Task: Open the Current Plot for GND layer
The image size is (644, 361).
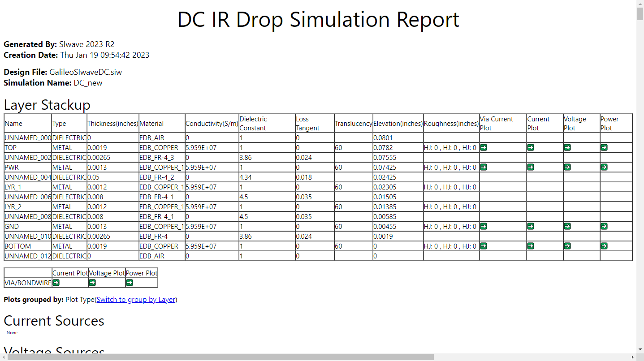Action: click(x=531, y=226)
